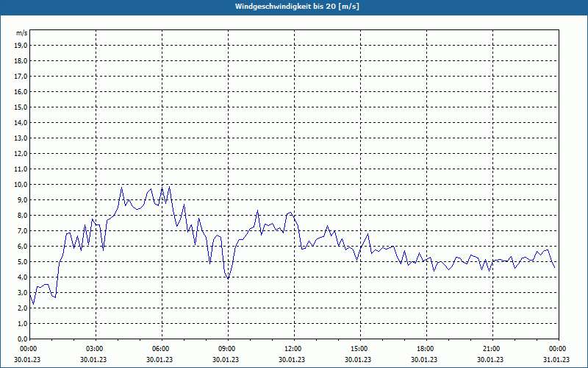Click the 13,0 y-axis label
Image resolution: width=588 pixels, height=368 pixels.
coord(21,138)
